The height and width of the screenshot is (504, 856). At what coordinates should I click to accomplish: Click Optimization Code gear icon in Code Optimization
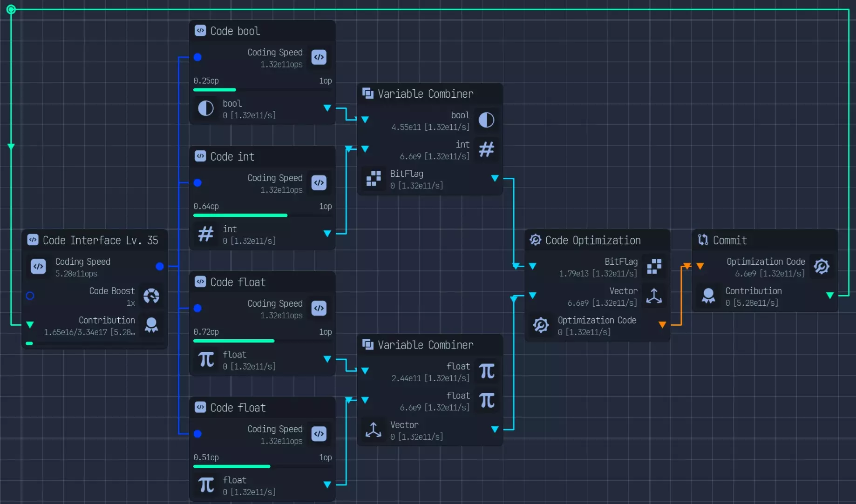(x=541, y=325)
